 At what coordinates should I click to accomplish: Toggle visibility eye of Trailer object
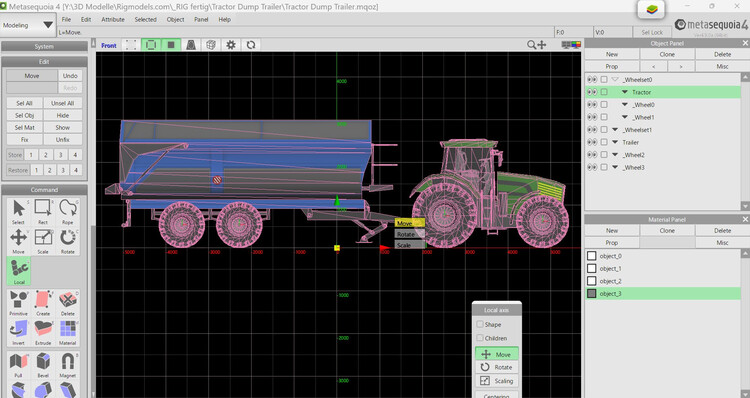(x=592, y=143)
